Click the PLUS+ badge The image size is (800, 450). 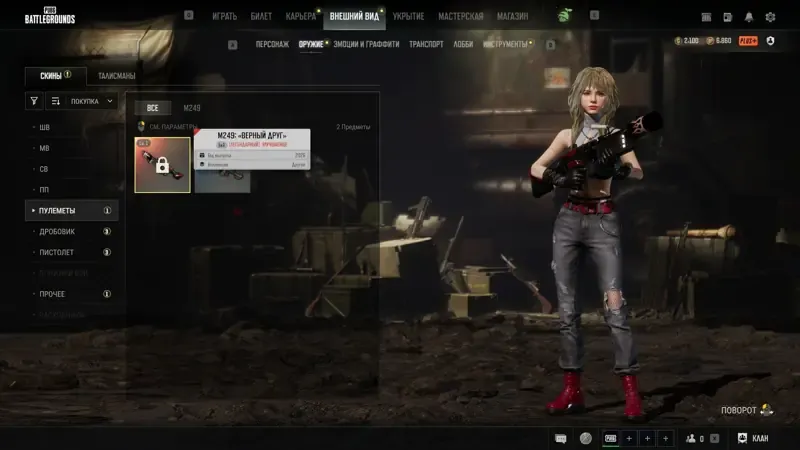(748, 41)
